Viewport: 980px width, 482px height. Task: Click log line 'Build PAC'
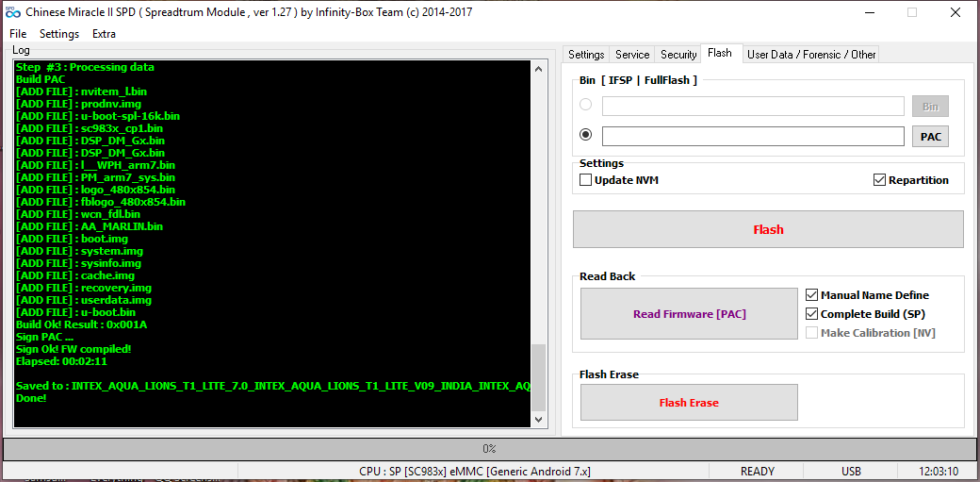tap(41, 79)
